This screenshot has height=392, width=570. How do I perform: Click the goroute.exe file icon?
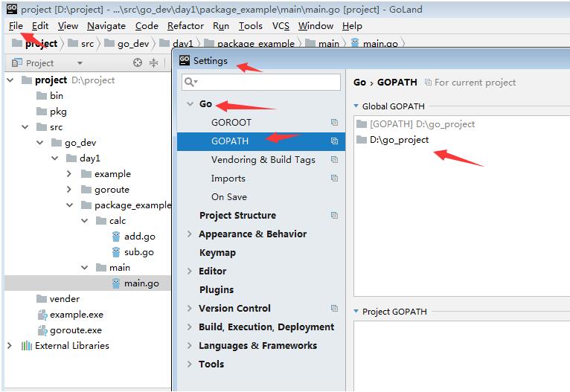pyautogui.click(x=42, y=330)
